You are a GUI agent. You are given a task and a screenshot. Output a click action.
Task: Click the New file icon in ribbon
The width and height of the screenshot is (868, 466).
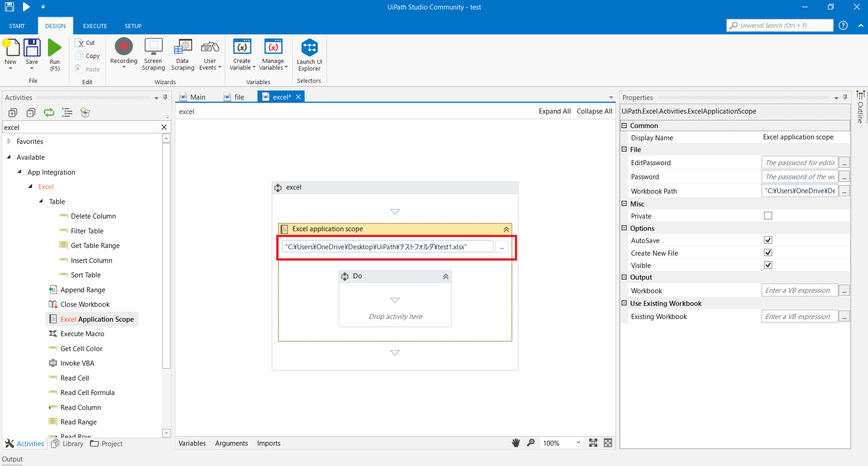[11, 48]
